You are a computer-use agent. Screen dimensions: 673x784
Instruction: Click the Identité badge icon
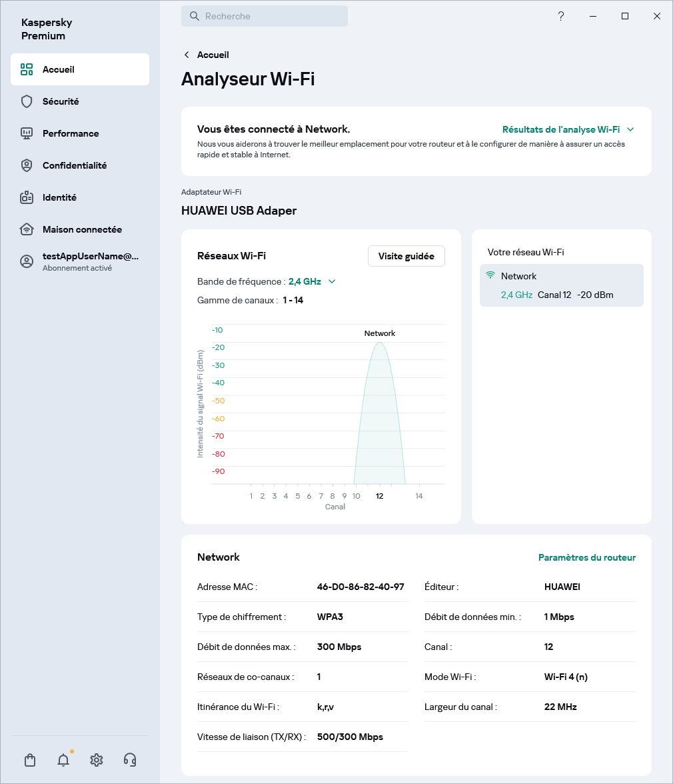27,197
